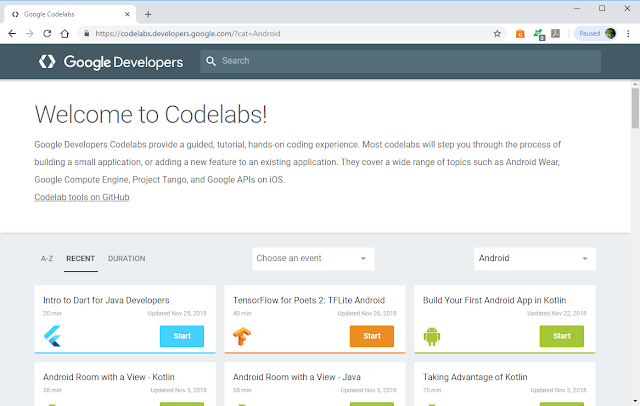Click the Android robot icon on Kotlin card
Screen dimensions: 640x406
click(432, 336)
